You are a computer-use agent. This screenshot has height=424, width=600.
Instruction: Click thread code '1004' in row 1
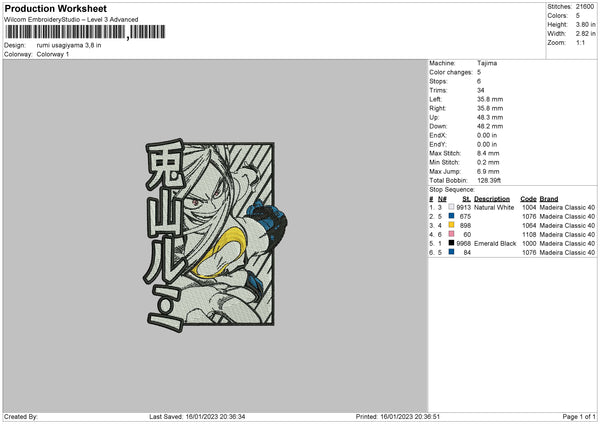pos(529,207)
